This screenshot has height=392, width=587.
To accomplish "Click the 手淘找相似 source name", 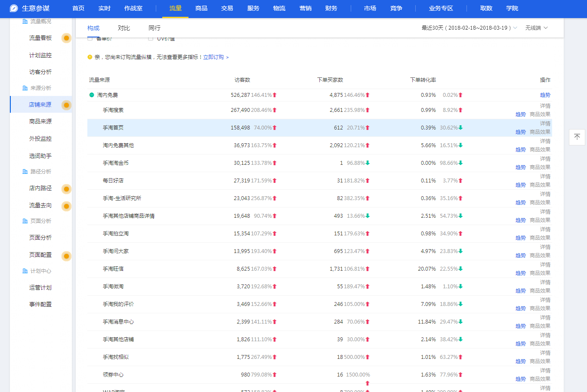I will click(116, 357).
